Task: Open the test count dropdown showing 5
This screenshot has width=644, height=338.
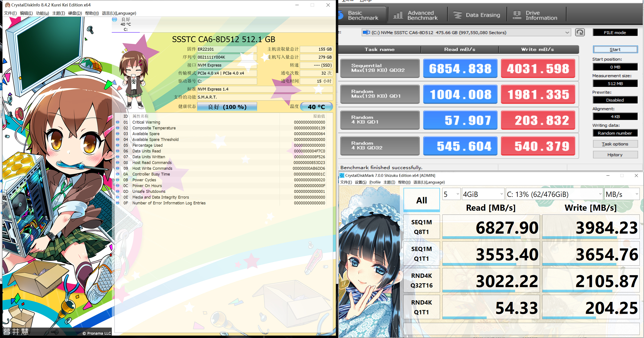Action: (451, 194)
